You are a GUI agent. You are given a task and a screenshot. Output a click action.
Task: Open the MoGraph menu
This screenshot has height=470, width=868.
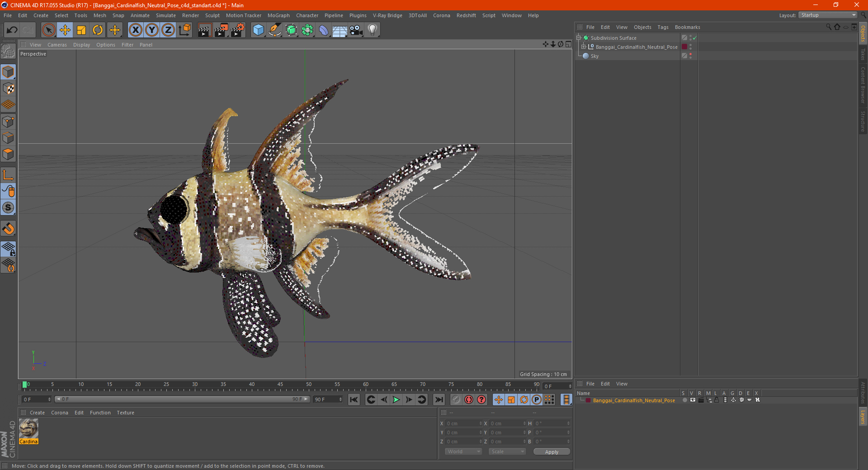tap(278, 15)
